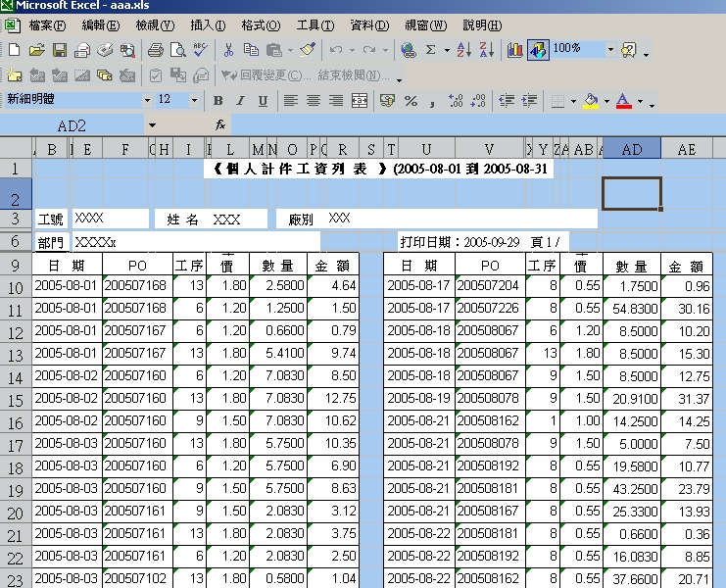This screenshot has width=726, height=588.
Task: Open the 檢視(V) menu
Action: (x=155, y=25)
